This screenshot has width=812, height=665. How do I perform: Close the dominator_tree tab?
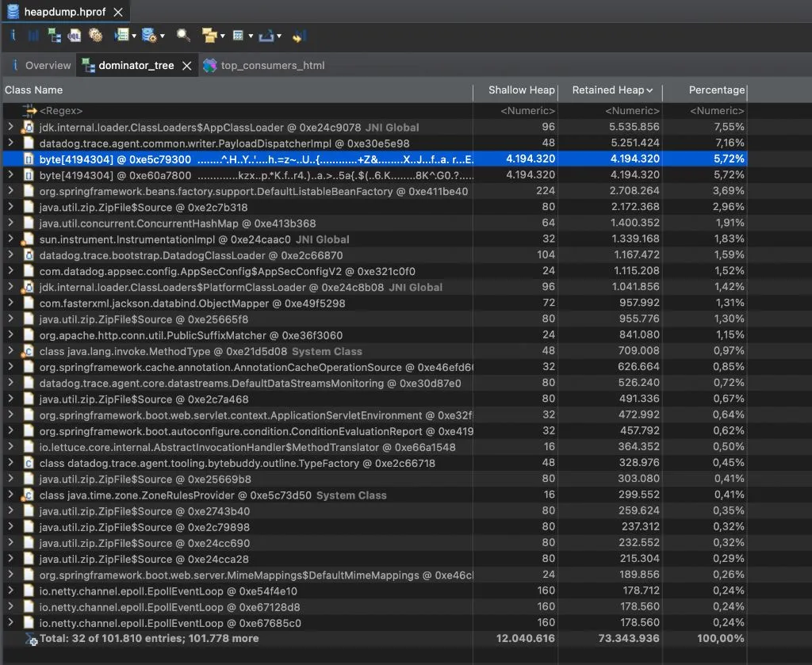click(x=187, y=66)
